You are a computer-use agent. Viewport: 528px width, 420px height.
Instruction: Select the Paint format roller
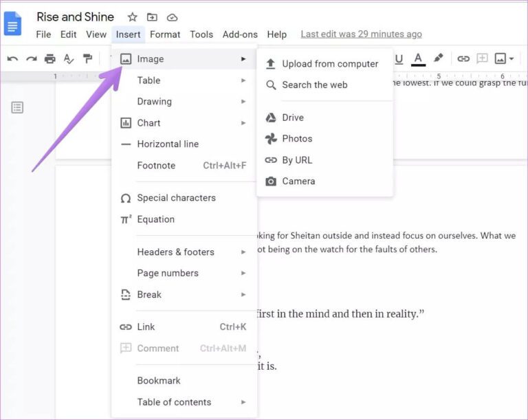pyautogui.click(x=87, y=59)
